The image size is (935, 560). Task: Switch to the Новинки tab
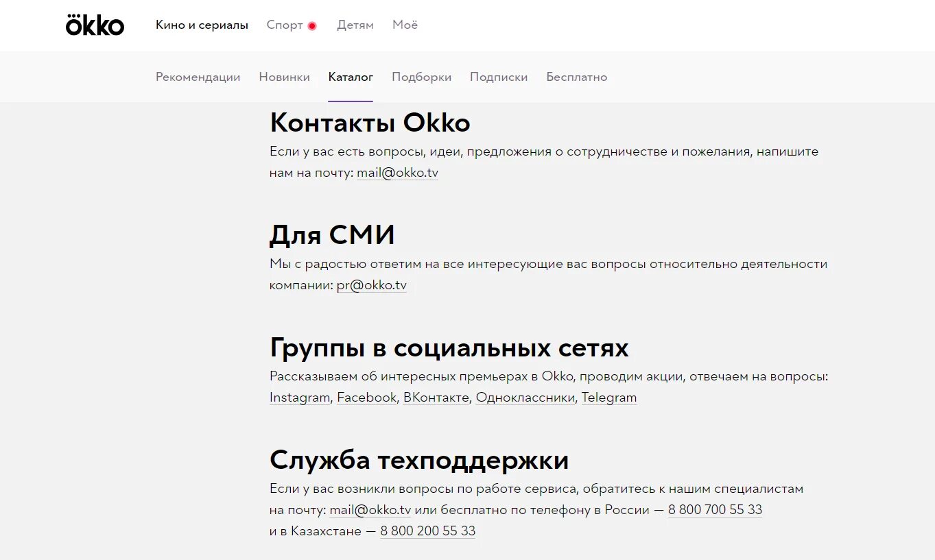[284, 77]
